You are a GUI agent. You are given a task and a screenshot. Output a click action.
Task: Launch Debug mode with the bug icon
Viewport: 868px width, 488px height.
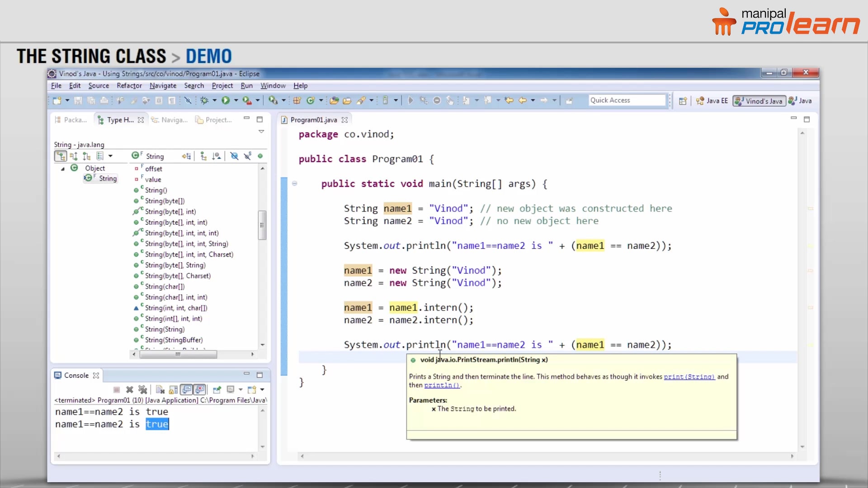(x=204, y=100)
